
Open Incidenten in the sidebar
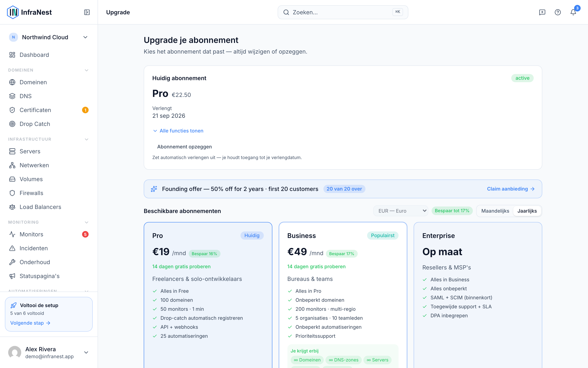pyautogui.click(x=49, y=248)
